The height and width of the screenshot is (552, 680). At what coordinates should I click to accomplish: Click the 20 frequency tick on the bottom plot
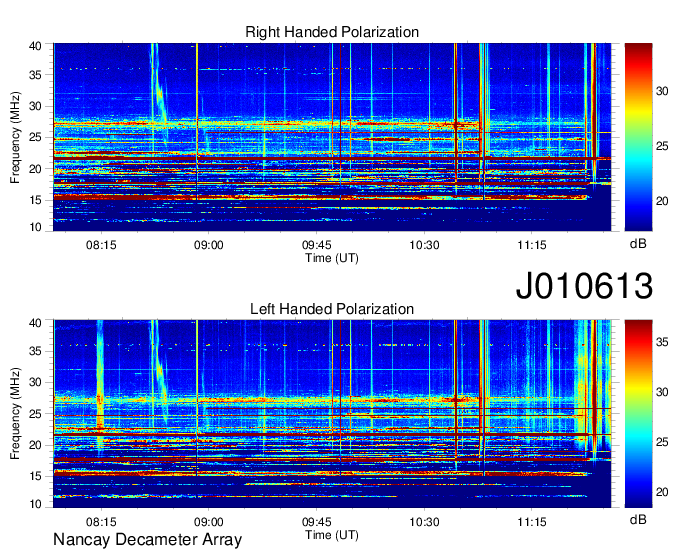(x=35, y=445)
